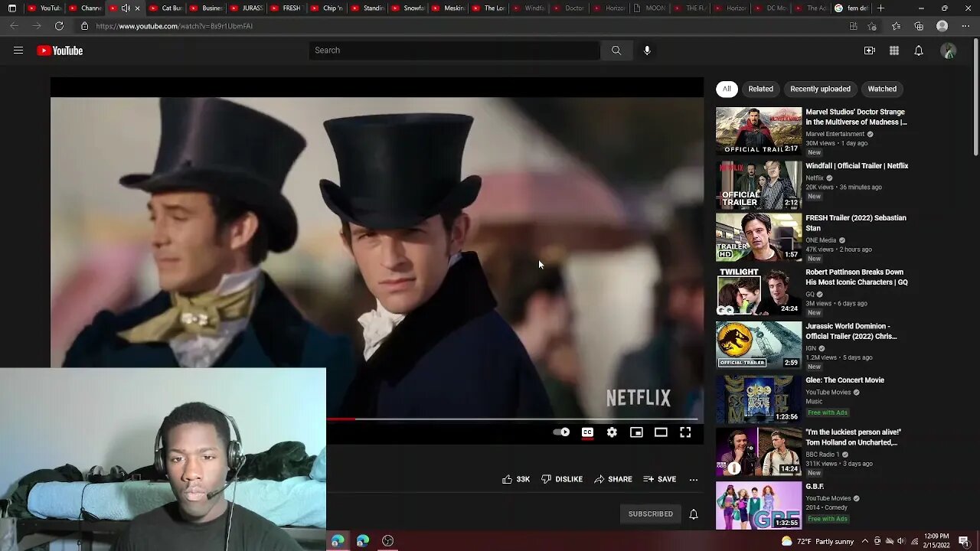Open the YouTube apps grid icon
The height and width of the screenshot is (551, 980).
tap(894, 51)
